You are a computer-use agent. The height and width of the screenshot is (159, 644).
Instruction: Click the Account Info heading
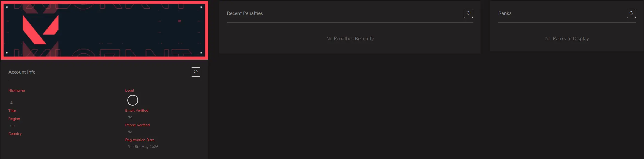click(x=22, y=72)
